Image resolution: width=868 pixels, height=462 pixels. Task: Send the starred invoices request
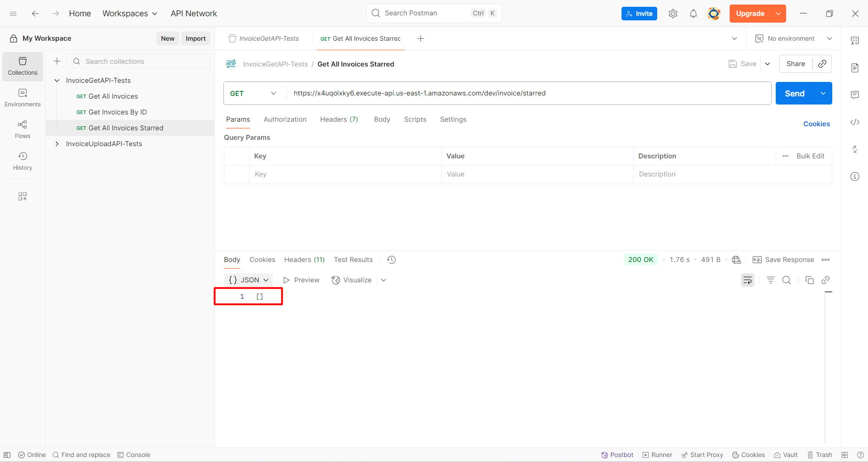coord(793,93)
